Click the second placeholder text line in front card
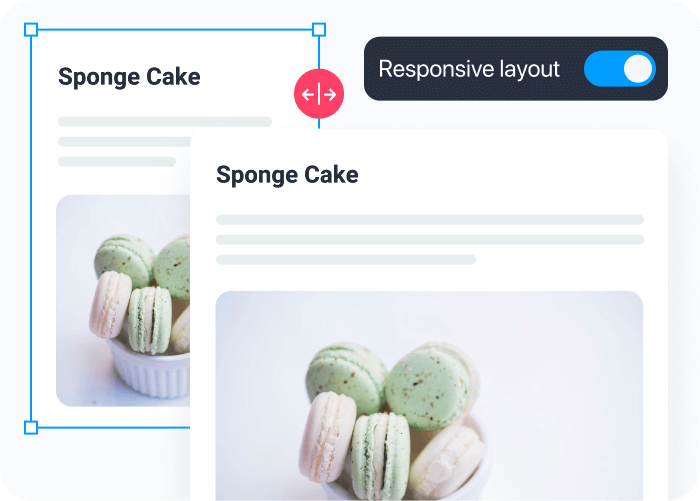This screenshot has height=501, width=700. [430, 240]
